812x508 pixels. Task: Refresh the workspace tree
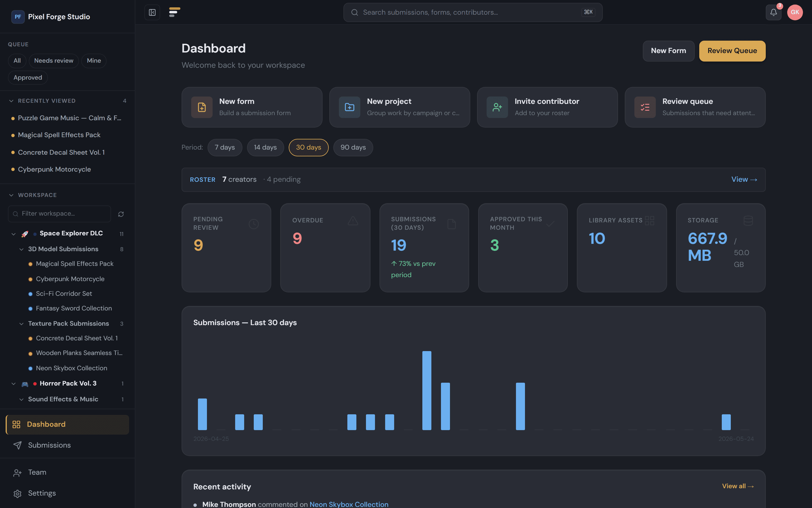(121, 214)
